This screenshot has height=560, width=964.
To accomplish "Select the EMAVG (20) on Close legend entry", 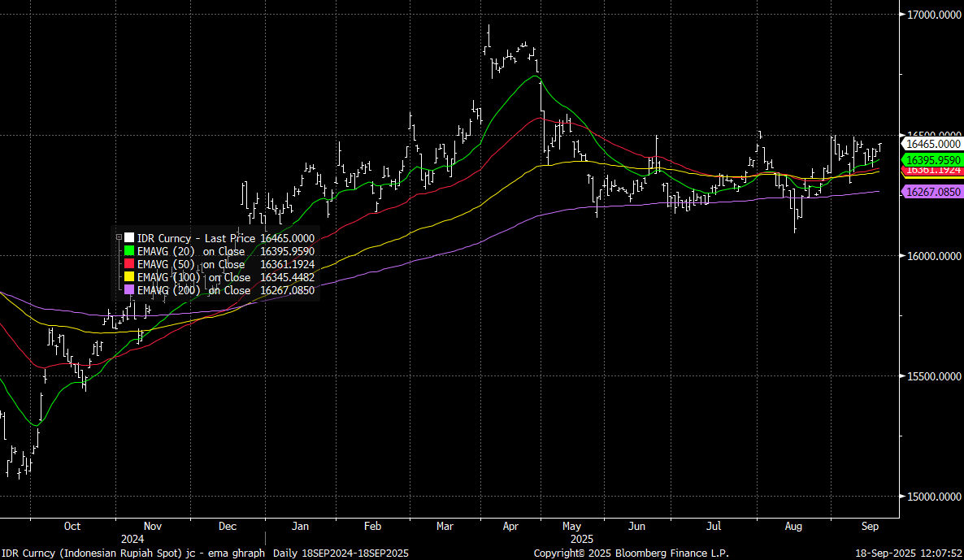I will pyautogui.click(x=225, y=251).
